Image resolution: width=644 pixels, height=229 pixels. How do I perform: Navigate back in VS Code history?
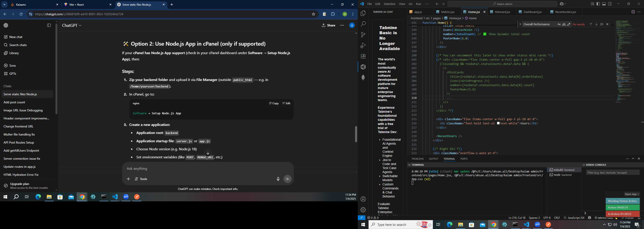(x=437, y=4)
